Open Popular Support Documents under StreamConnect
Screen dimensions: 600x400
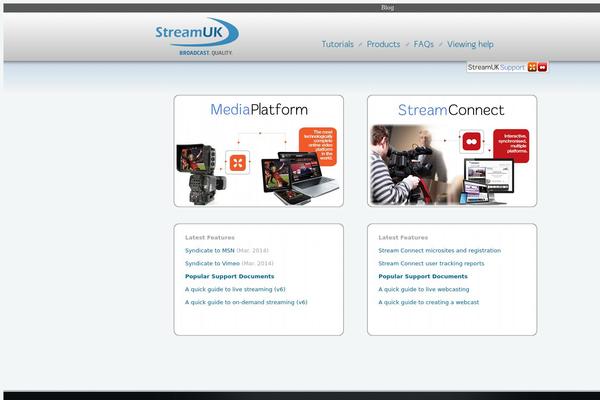423,276
